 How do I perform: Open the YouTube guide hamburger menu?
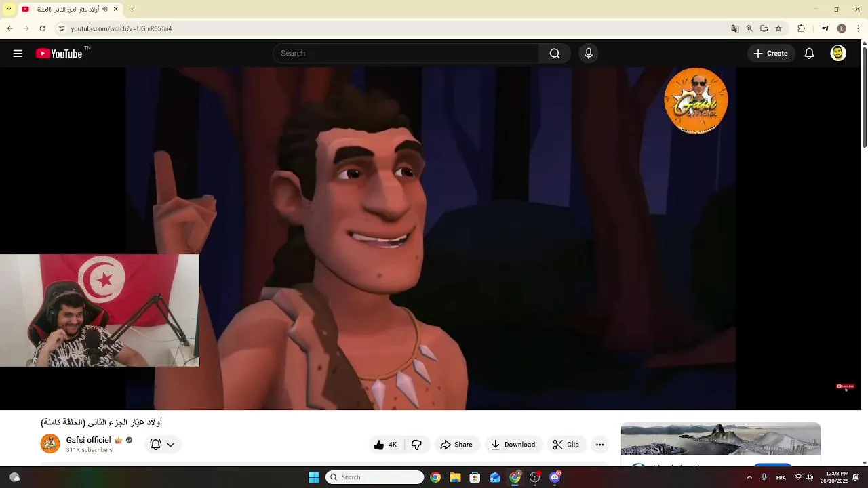(18, 54)
